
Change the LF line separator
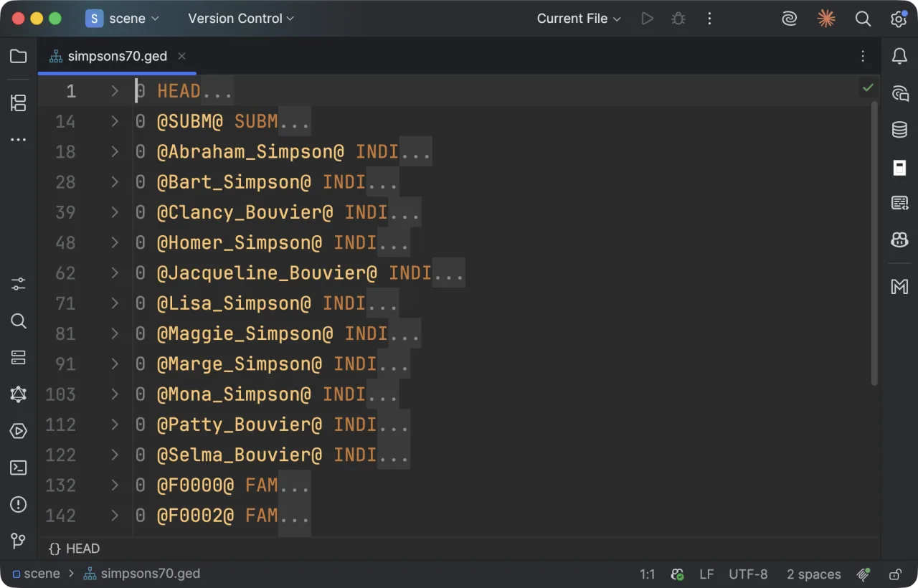pyautogui.click(x=706, y=574)
